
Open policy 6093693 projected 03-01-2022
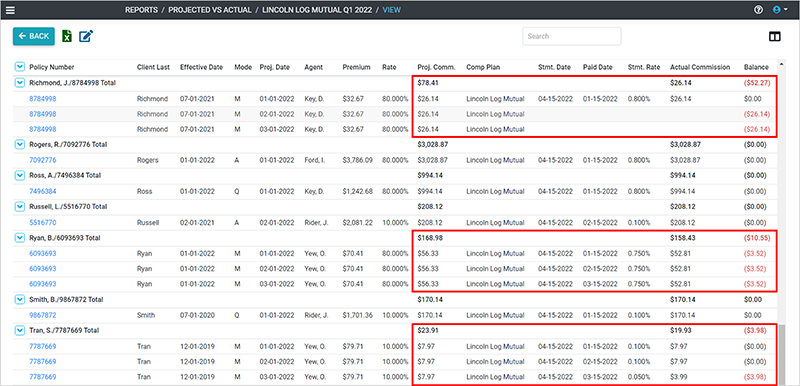pyautogui.click(x=43, y=284)
